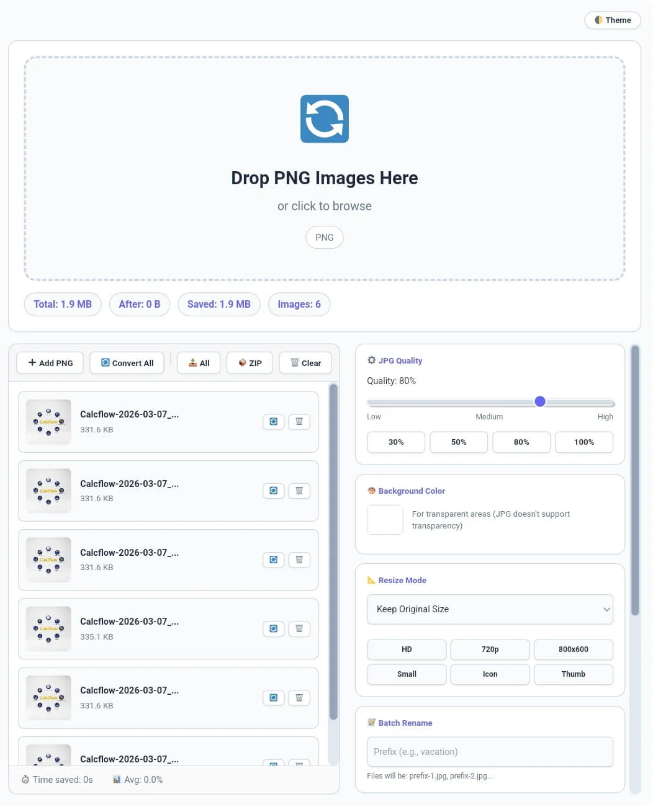Viewport: 653px width, 812px height.
Task: Click the batch rename prefix input field
Action: (490, 751)
